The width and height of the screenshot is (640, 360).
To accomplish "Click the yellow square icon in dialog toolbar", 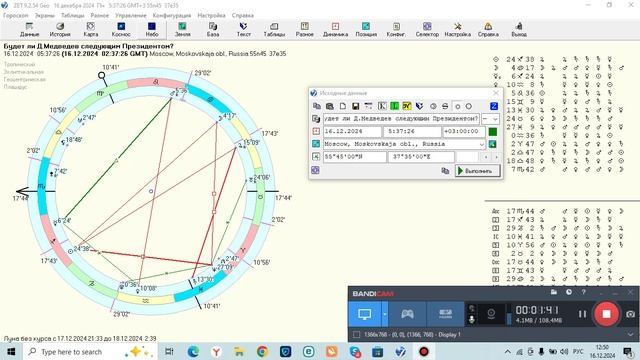I will coord(407,106).
